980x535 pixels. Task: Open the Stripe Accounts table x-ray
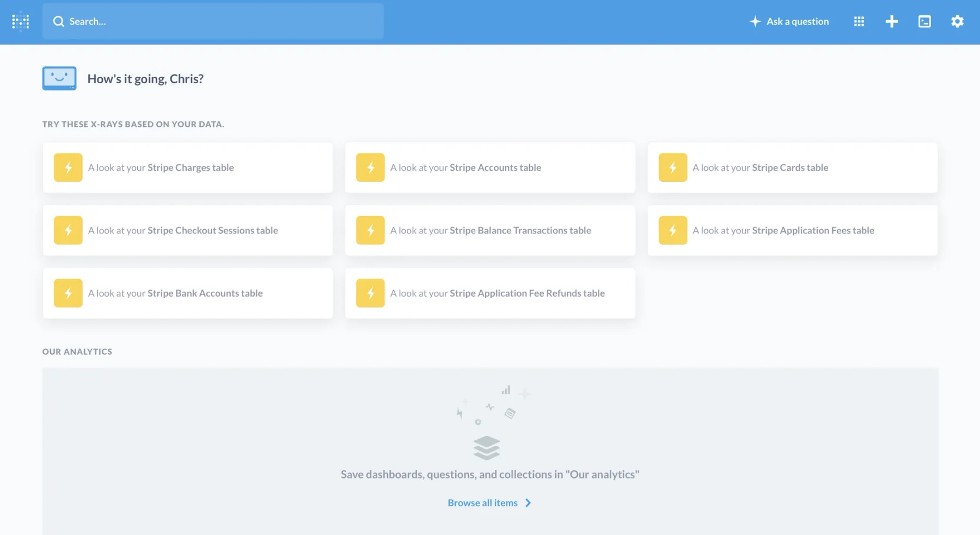(x=489, y=167)
